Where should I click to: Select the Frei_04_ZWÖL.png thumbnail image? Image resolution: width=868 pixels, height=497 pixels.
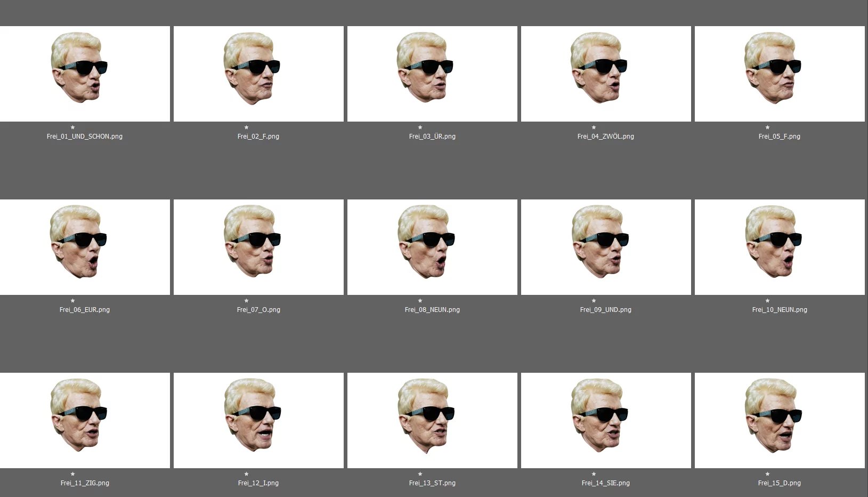pyautogui.click(x=606, y=74)
